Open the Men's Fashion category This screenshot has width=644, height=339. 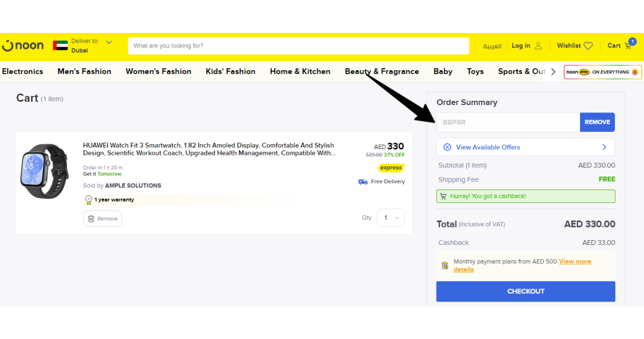click(84, 72)
